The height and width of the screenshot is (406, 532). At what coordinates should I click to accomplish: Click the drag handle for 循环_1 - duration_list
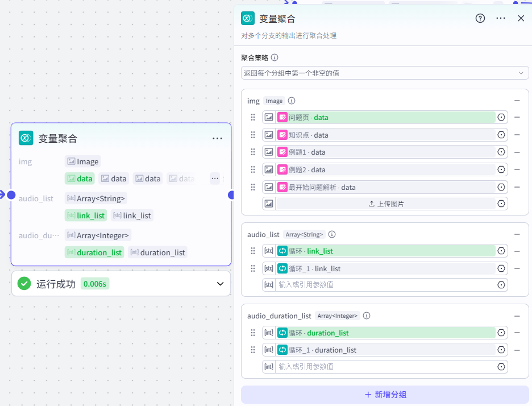(253, 350)
